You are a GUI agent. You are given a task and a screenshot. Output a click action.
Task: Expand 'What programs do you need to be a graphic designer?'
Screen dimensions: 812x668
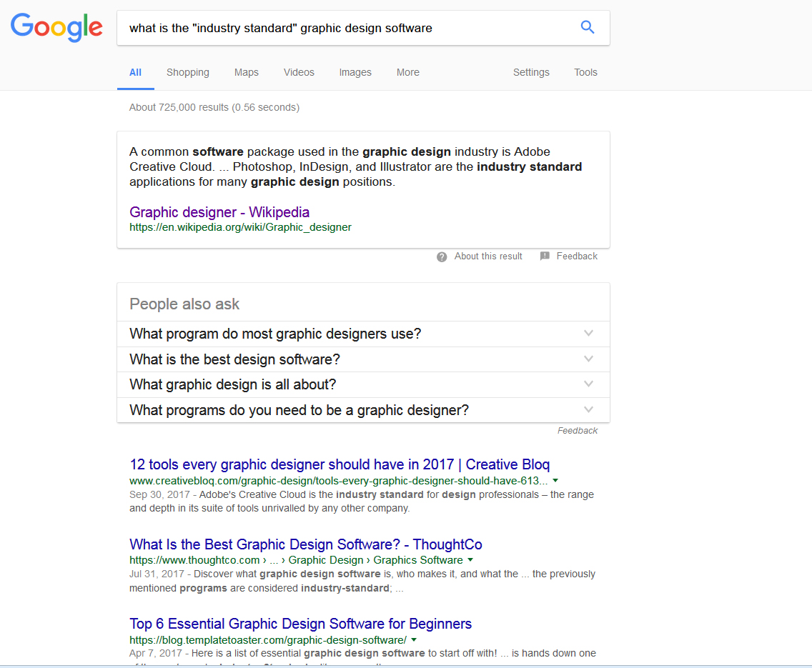click(x=363, y=410)
